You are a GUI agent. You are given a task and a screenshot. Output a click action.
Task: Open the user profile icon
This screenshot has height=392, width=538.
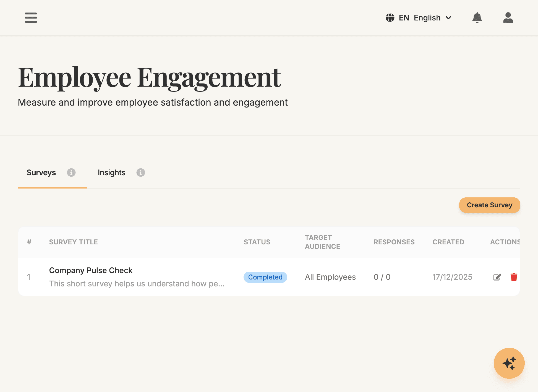pos(508,18)
